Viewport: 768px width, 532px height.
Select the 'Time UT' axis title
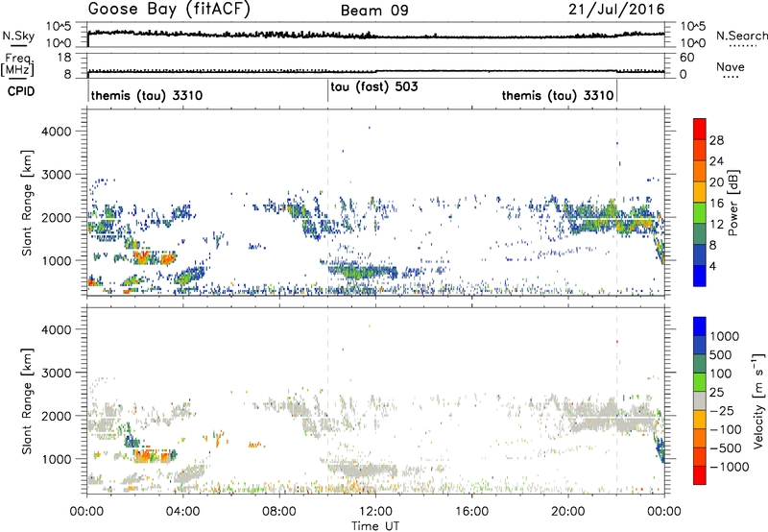click(375, 526)
